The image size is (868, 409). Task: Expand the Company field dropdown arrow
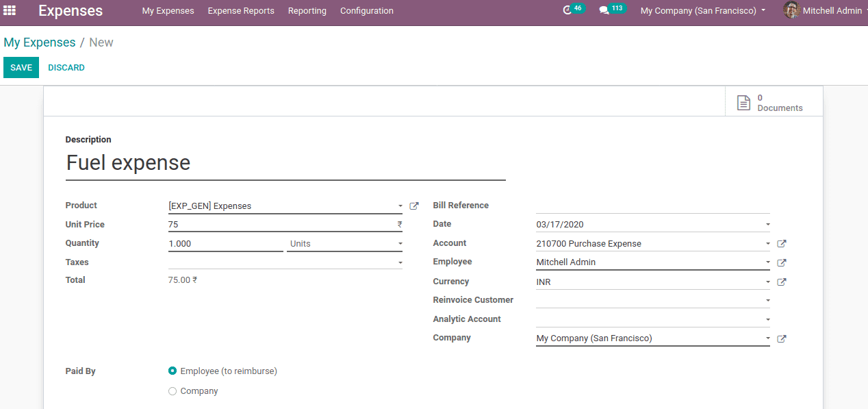tap(767, 338)
